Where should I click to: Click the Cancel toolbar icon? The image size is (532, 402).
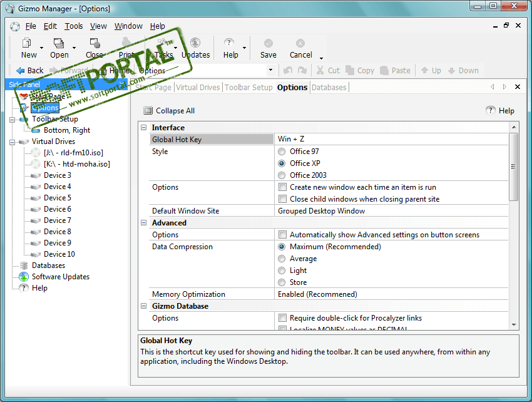[x=300, y=43]
